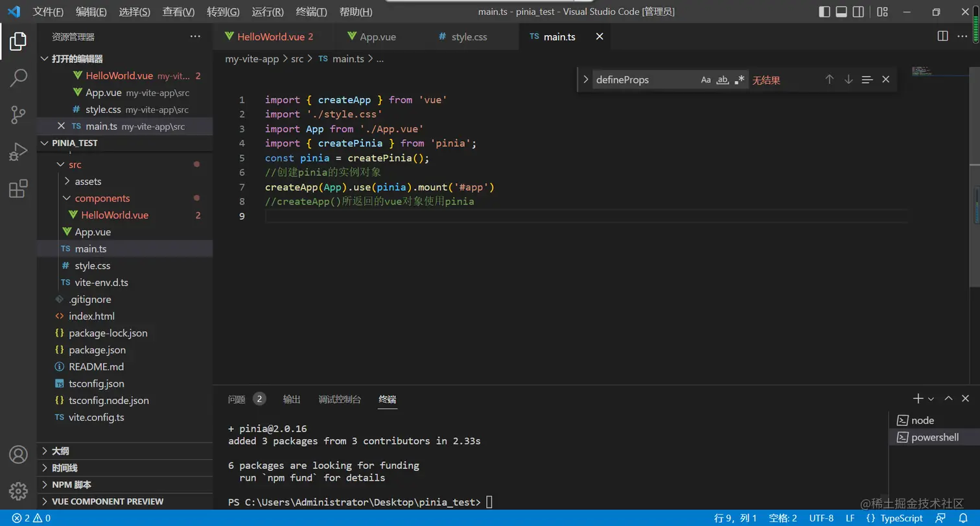
Task: Open the 编辑(E) menu
Action: click(x=91, y=12)
